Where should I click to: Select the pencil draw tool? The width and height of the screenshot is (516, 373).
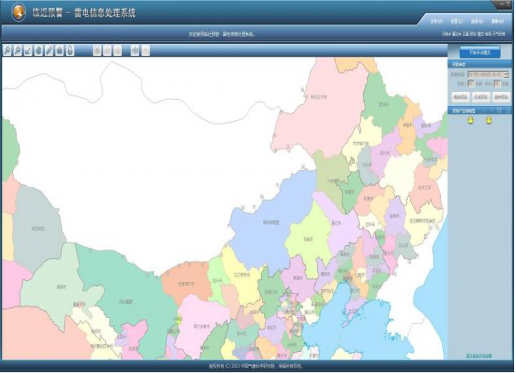(x=49, y=50)
